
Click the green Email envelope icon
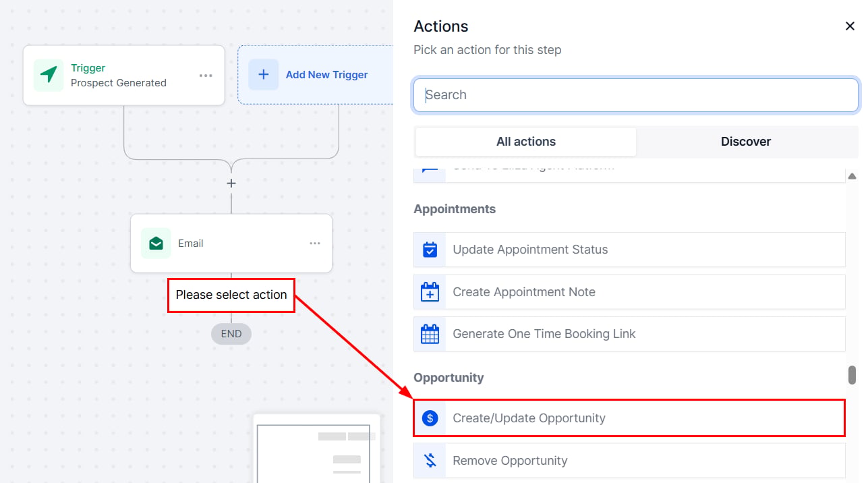[156, 244]
